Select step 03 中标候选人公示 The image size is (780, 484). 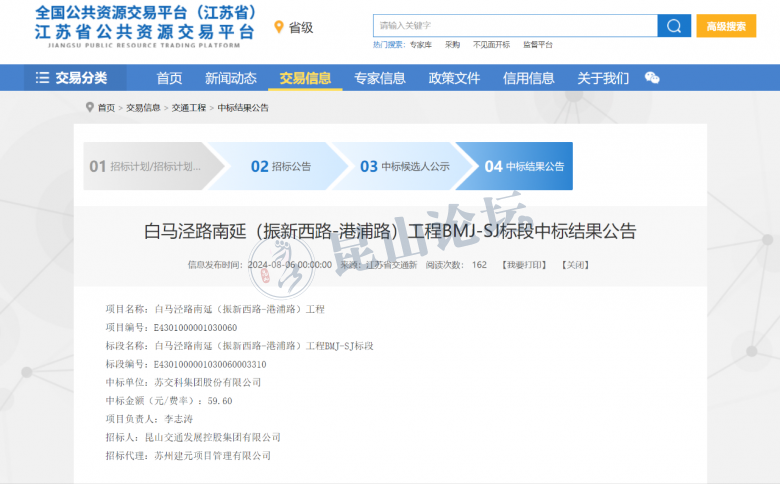(404, 167)
